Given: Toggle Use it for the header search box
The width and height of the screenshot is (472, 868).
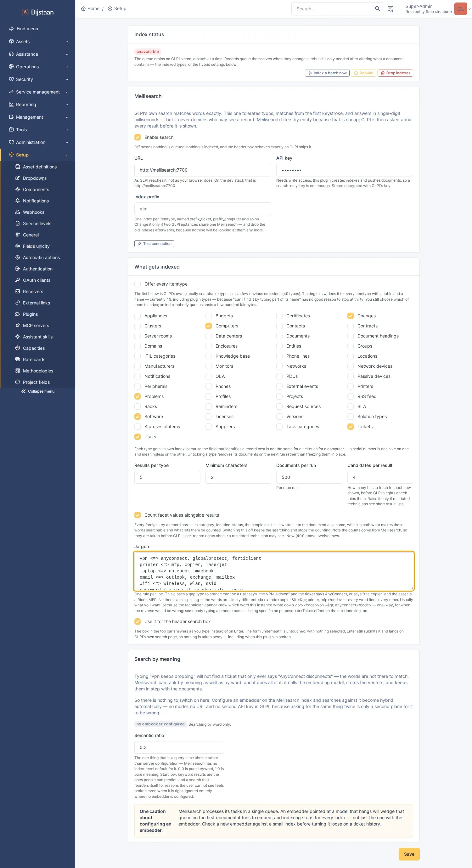Looking at the screenshot, I should (x=138, y=622).
